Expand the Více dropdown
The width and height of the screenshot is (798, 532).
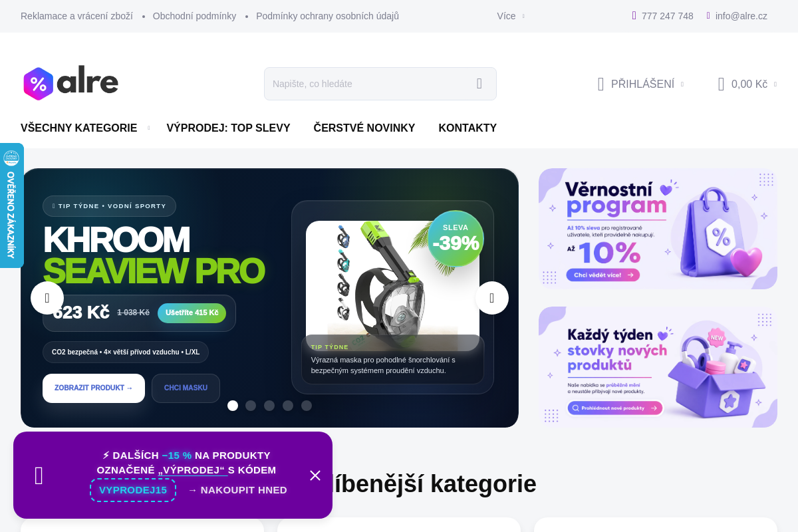coord(511,16)
